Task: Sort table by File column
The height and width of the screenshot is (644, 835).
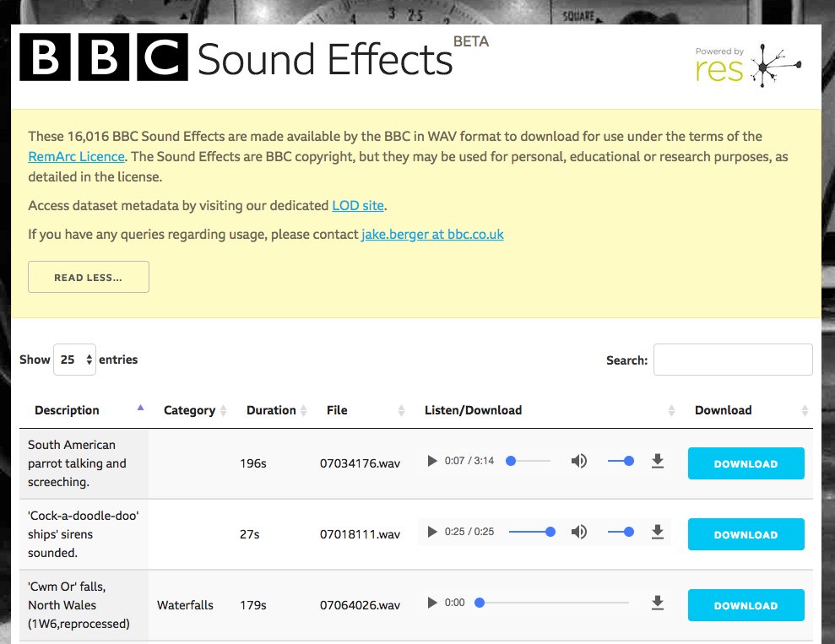Action: (x=366, y=410)
